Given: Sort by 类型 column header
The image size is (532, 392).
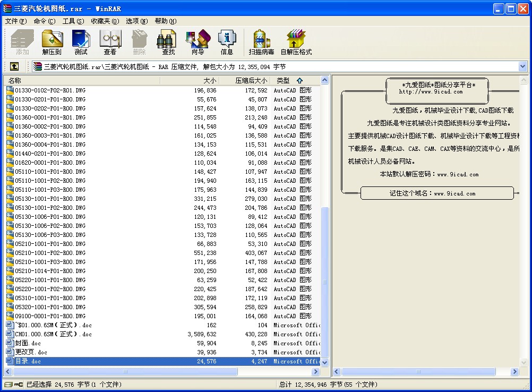Looking at the screenshot, I should pos(295,80).
